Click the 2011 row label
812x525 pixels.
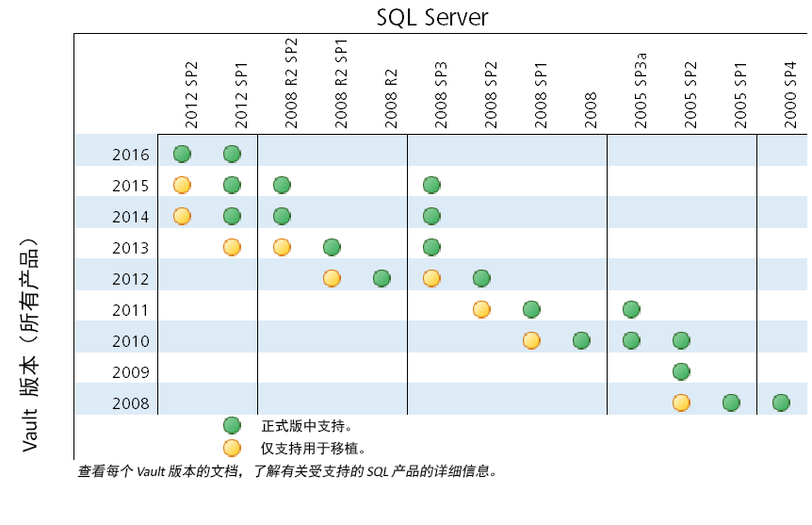pos(131,310)
